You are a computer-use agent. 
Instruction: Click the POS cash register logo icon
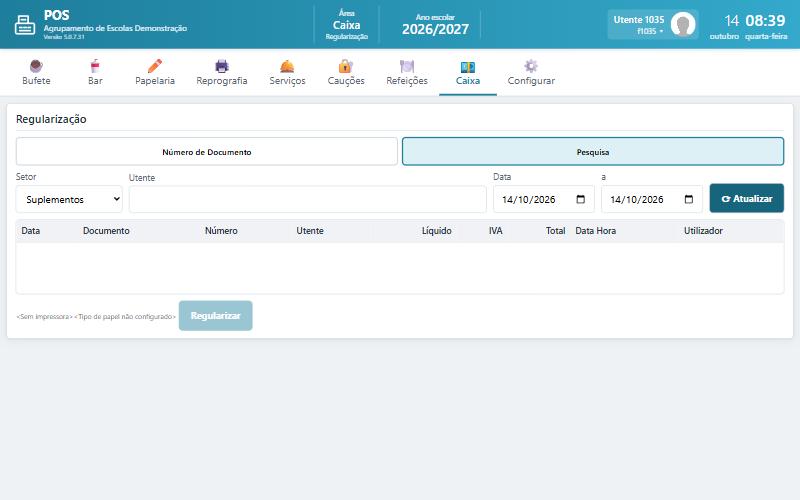pyautogui.click(x=24, y=24)
